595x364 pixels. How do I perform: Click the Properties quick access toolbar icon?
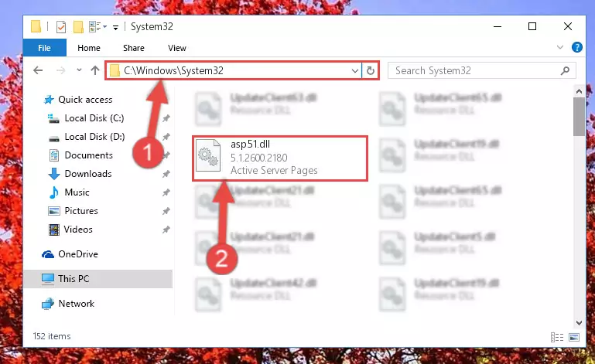(61, 26)
